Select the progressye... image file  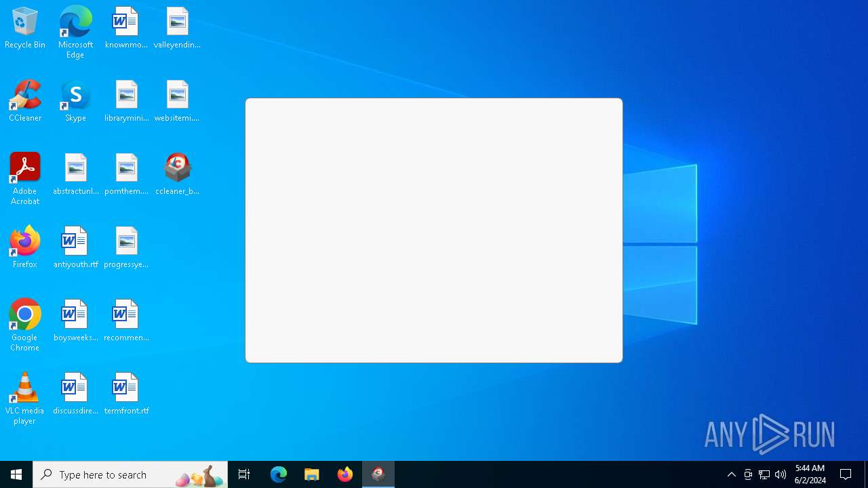click(x=126, y=248)
